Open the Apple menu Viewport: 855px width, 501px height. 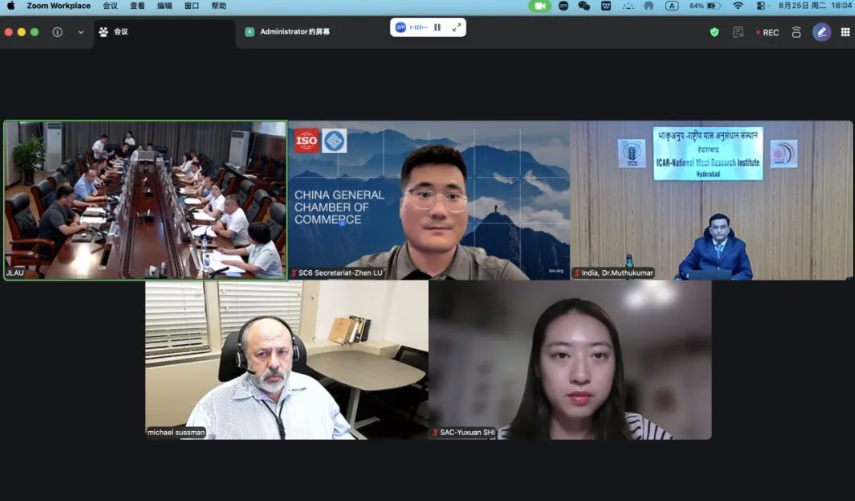pos(10,6)
